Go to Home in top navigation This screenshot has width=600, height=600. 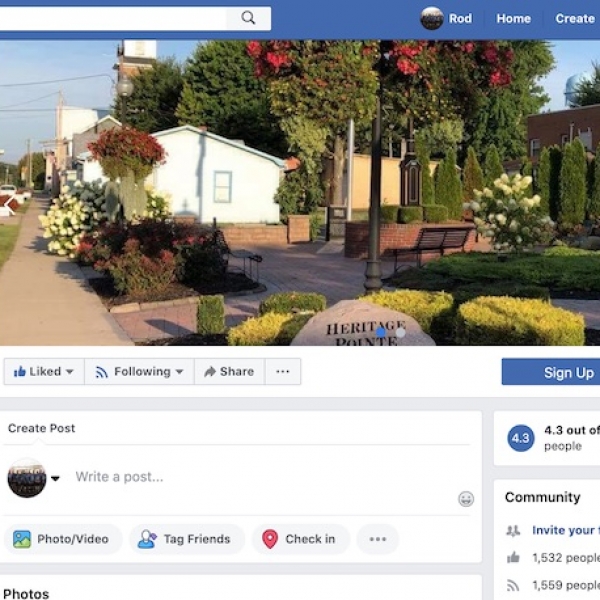514,18
